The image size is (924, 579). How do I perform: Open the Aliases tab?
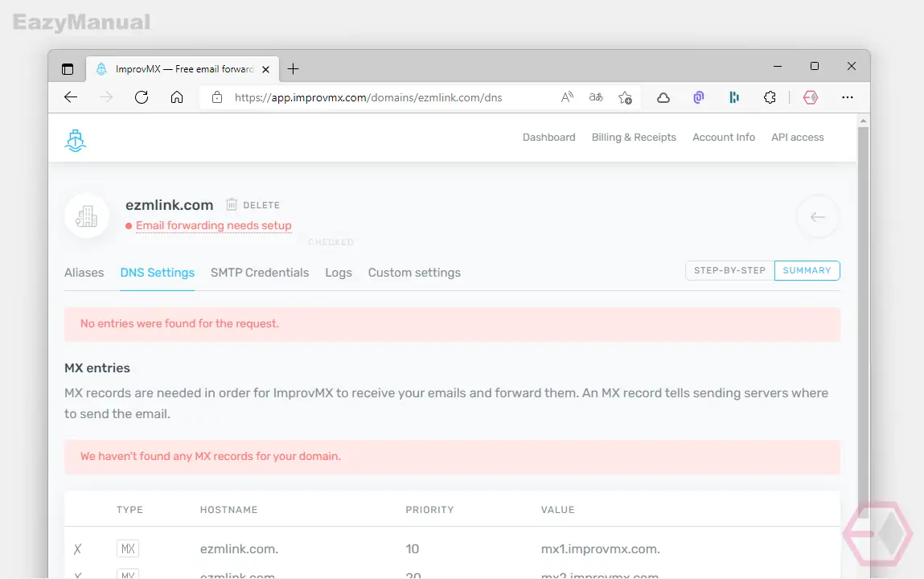pos(84,273)
